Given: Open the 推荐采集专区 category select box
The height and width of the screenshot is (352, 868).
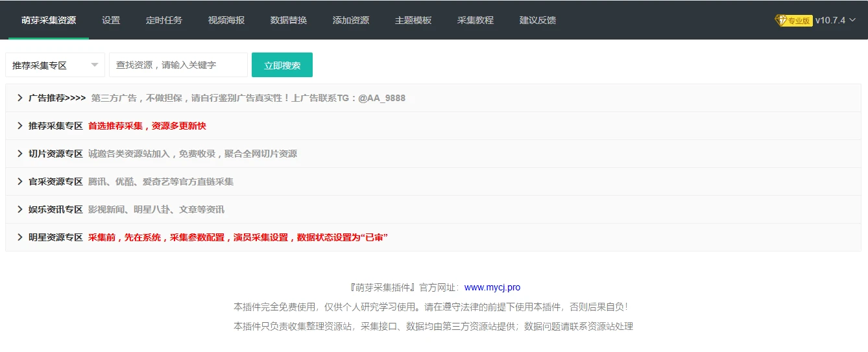Looking at the screenshot, I should pyautogui.click(x=55, y=65).
